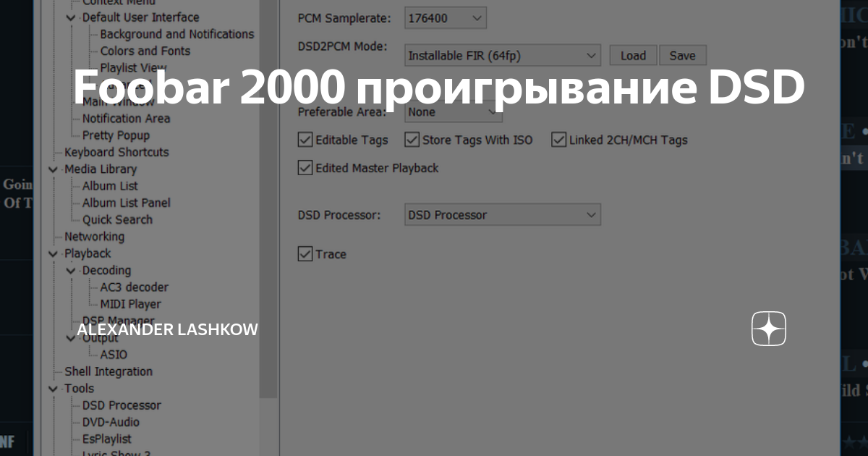The height and width of the screenshot is (456, 868).
Task: Open the Keyboard Shortcuts settings page
Action: click(116, 152)
